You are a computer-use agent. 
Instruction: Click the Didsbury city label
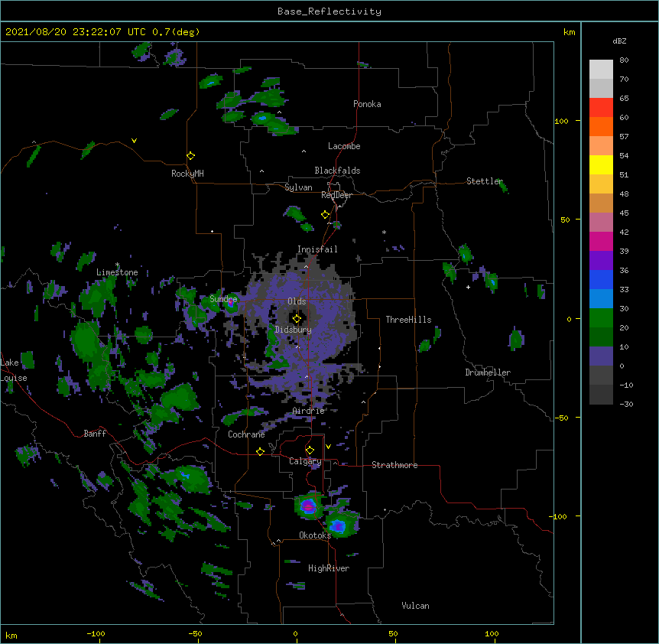coord(294,330)
